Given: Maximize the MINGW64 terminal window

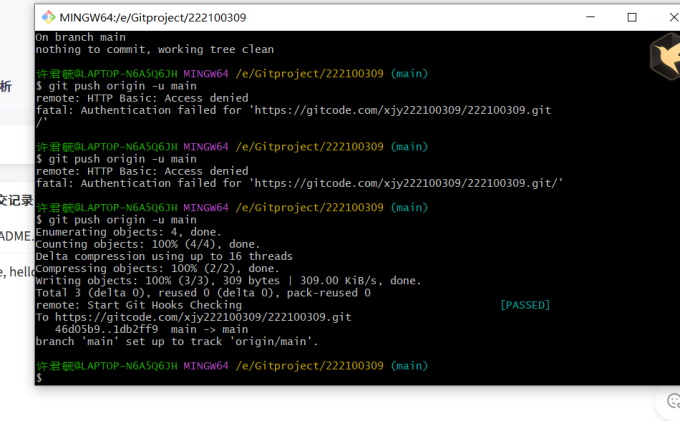Looking at the screenshot, I should point(632,17).
